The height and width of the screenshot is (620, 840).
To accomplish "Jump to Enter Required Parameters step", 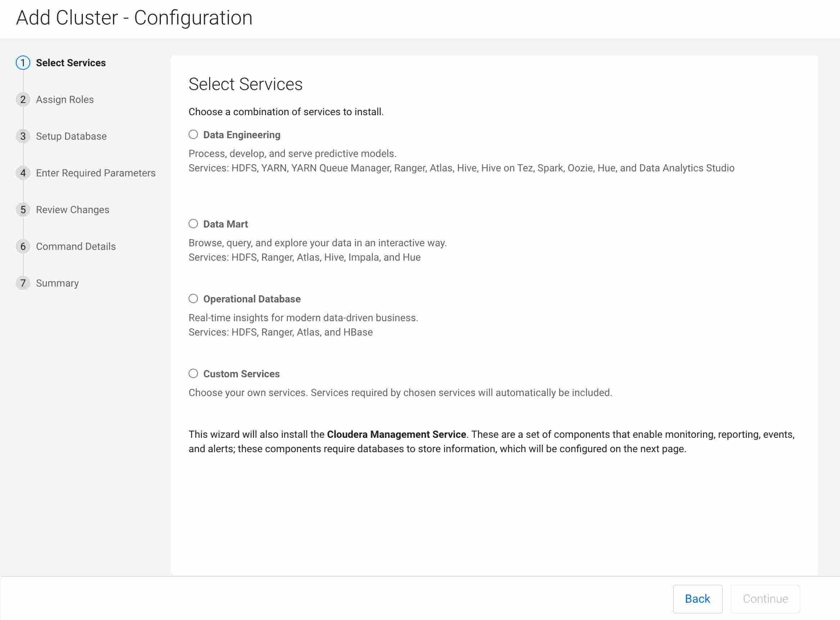I will coord(96,173).
